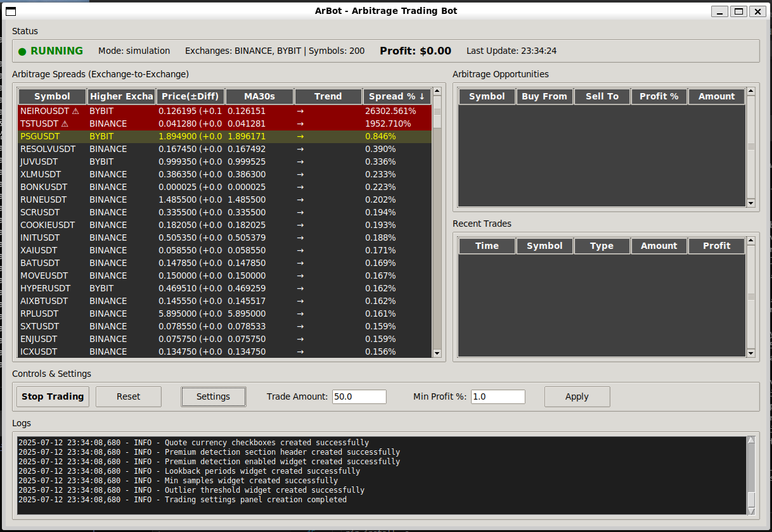This screenshot has width=772, height=532.
Task: Click the Logs scrollbar down arrow
Action: click(752, 511)
